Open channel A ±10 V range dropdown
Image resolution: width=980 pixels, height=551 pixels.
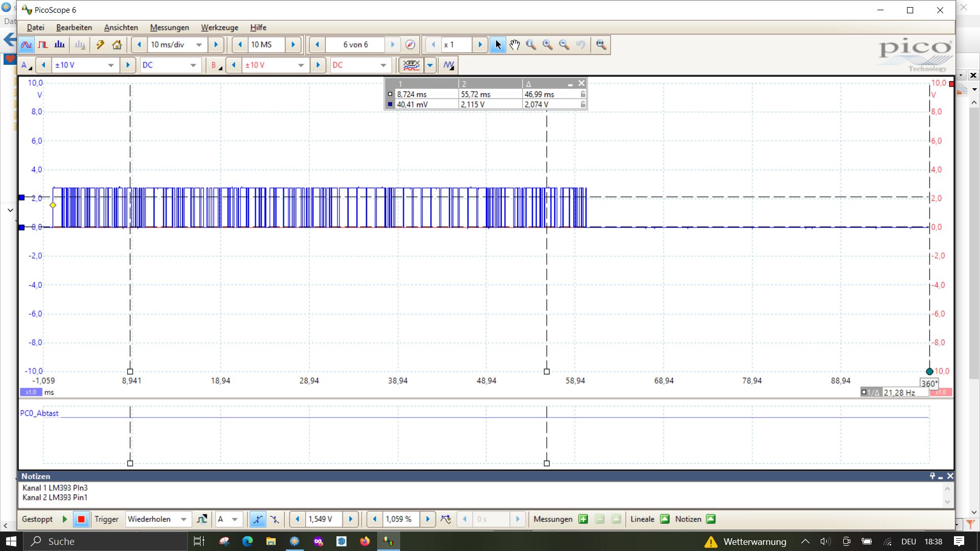coord(111,65)
